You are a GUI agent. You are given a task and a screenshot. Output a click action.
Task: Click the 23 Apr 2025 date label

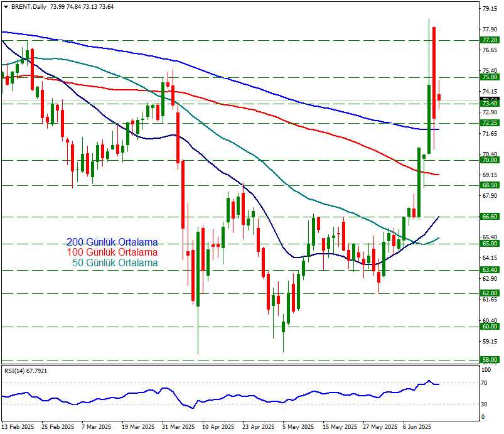click(x=259, y=427)
